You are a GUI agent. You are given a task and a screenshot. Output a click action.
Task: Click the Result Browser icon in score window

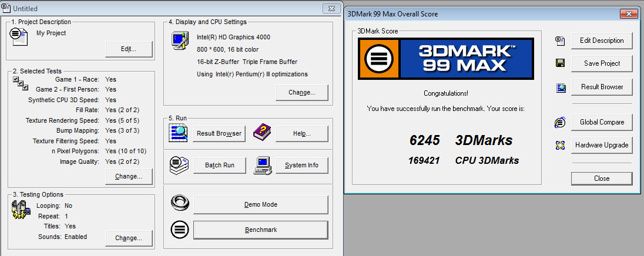[x=560, y=87]
